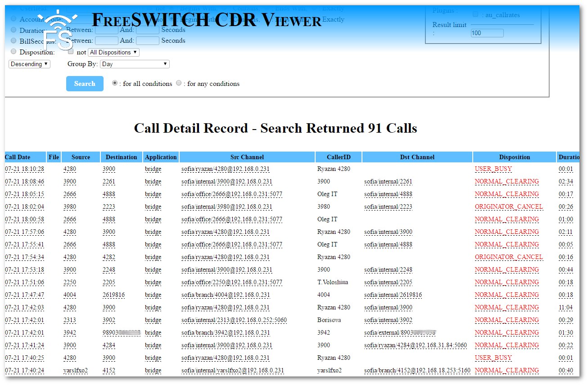Click the File column header
Viewport: 588px width, 385px height.
[54, 157]
